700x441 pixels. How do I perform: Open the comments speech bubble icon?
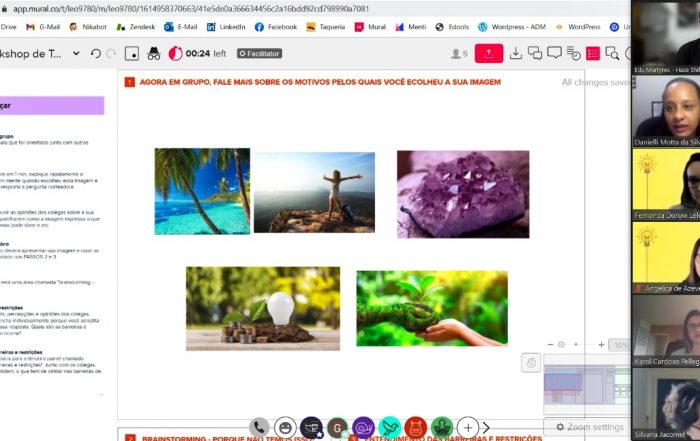[536, 53]
